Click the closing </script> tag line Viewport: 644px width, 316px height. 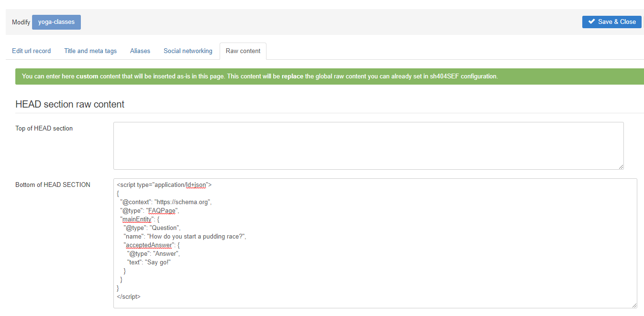click(129, 296)
